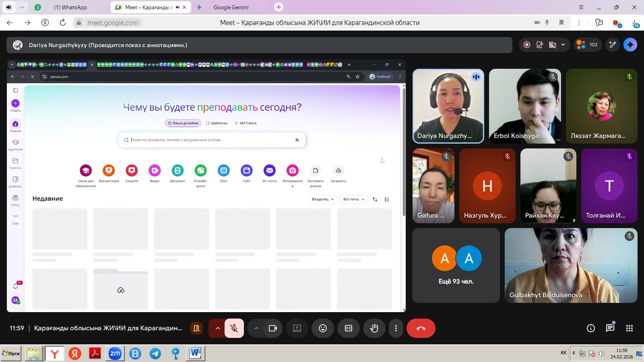
Task: Toggle the camera on or off
Action: 273,328
